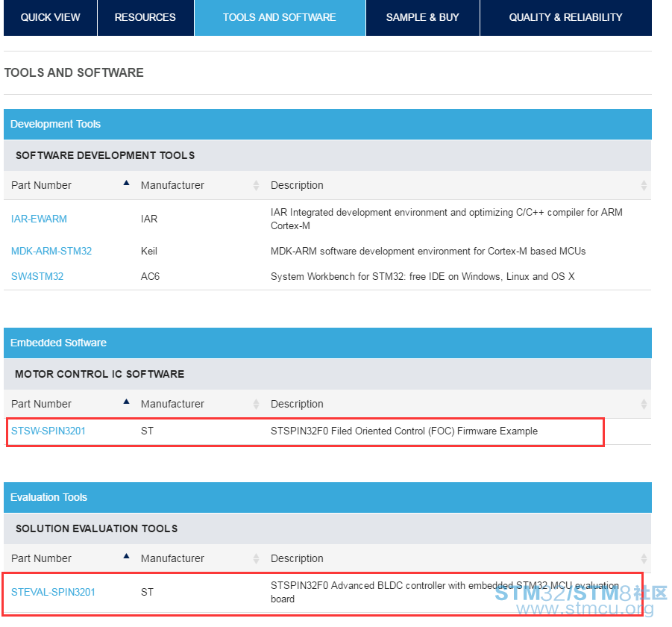Image resolution: width=672 pixels, height=627 pixels.
Task: Click the Filed Oriented Control Firmware Example description
Action: (404, 431)
